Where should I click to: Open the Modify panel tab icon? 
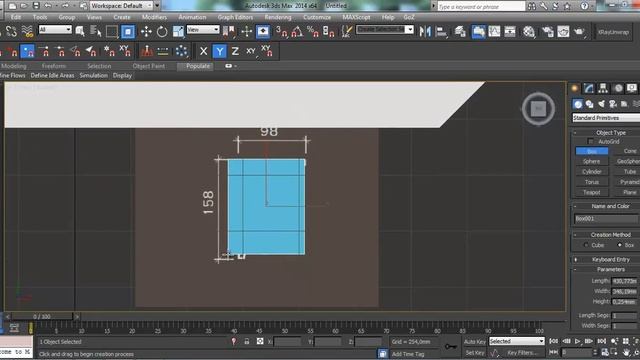[589, 88]
